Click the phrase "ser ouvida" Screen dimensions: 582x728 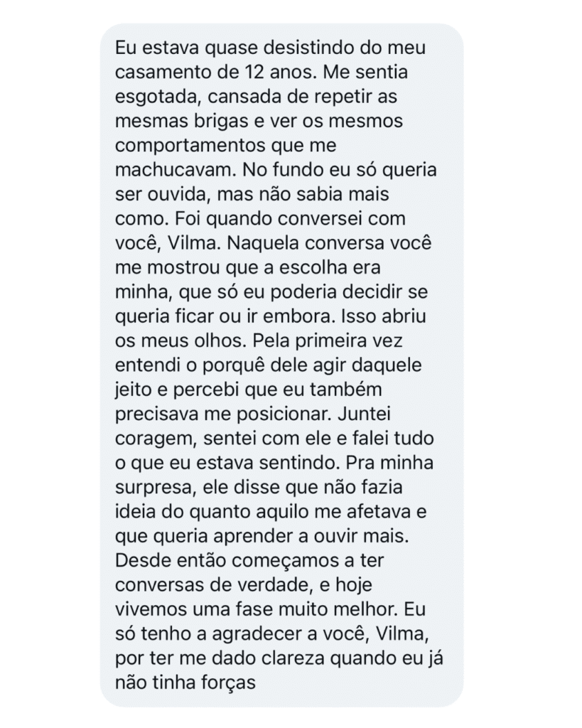click(x=151, y=193)
